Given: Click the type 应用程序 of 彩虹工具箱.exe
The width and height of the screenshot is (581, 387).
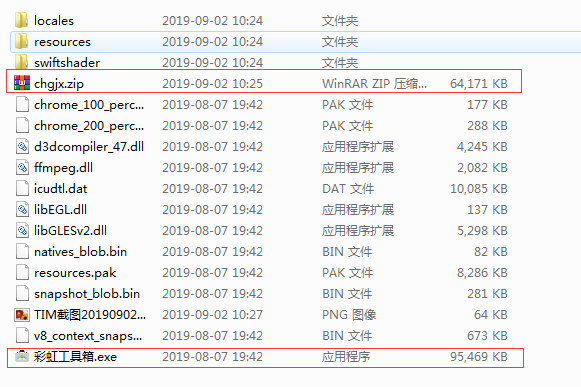Looking at the screenshot, I should point(346,357).
